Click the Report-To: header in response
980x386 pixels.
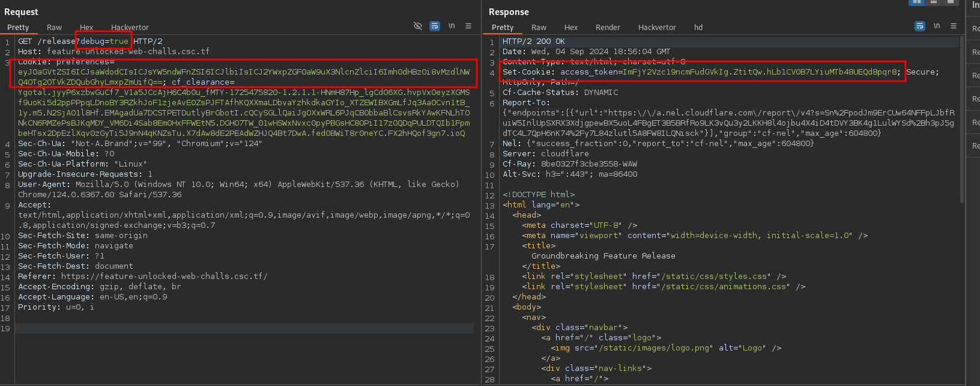tap(526, 103)
